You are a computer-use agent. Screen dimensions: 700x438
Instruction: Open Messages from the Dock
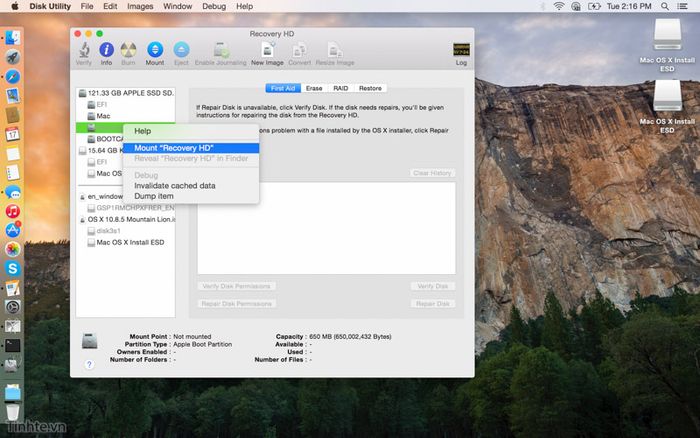click(x=12, y=192)
